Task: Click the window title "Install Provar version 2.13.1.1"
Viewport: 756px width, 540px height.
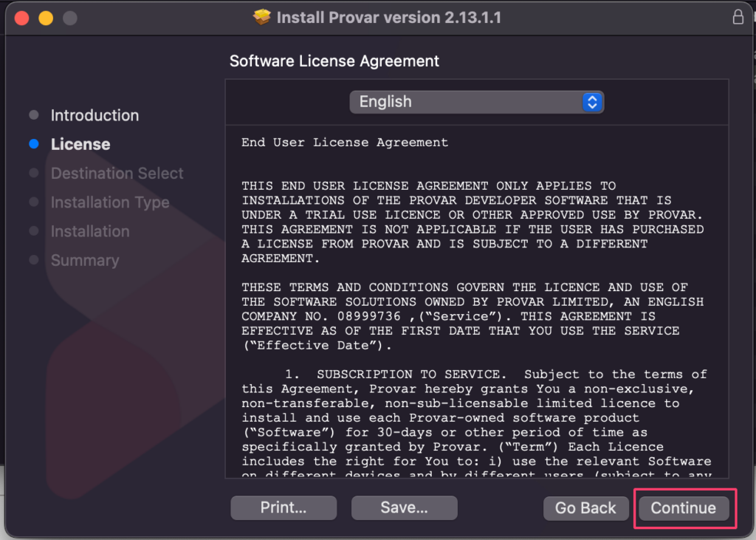Action: 388,18
